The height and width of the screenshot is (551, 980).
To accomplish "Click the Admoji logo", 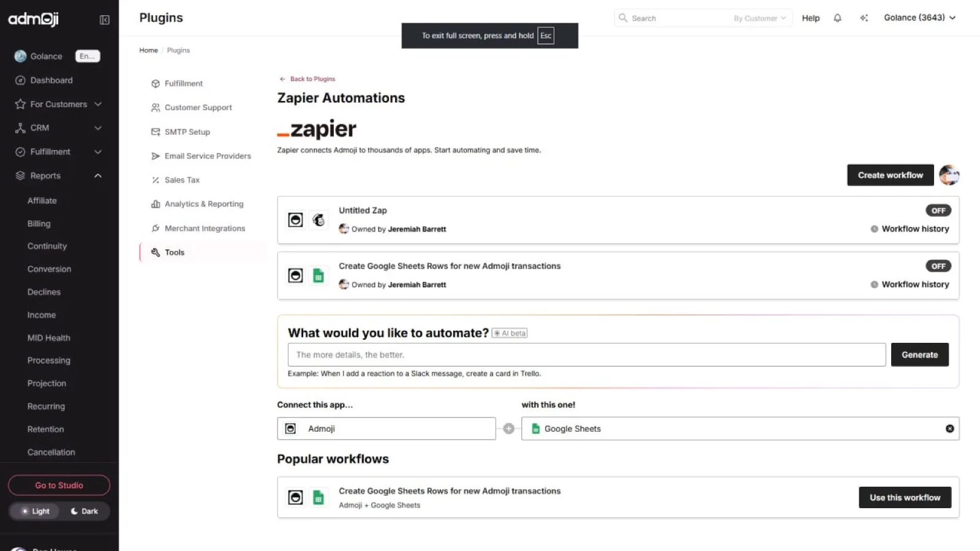I will [x=33, y=19].
